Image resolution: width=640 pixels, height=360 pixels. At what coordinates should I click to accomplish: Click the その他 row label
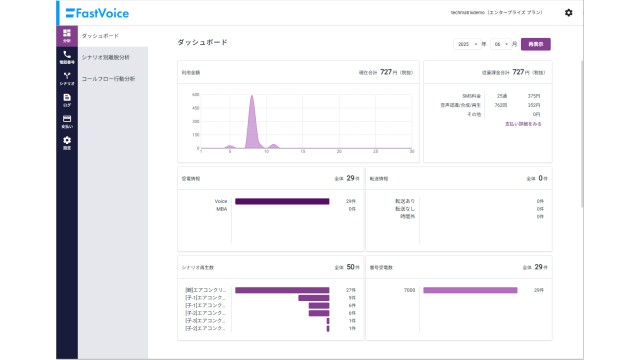pos(474,114)
